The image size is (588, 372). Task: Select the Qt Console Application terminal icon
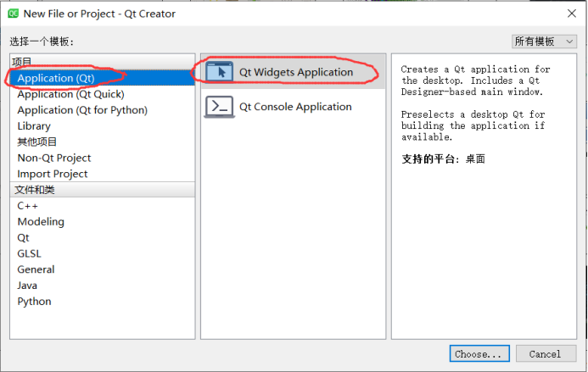click(220, 107)
